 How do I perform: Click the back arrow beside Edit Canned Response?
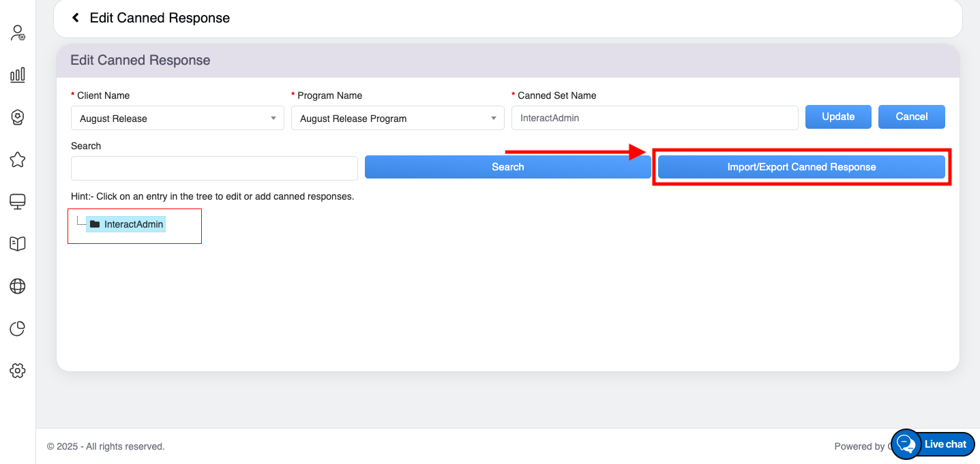click(76, 18)
